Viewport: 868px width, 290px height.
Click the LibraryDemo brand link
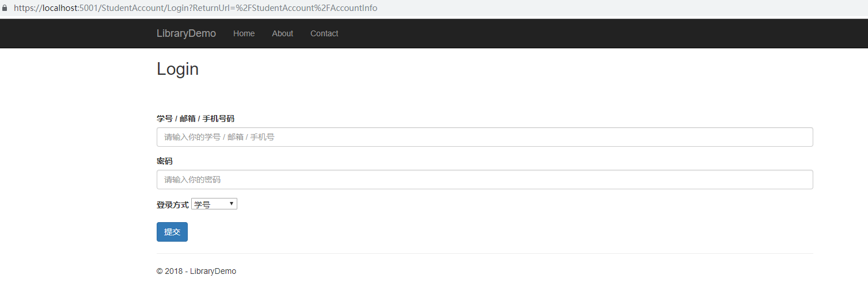click(x=186, y=33)
